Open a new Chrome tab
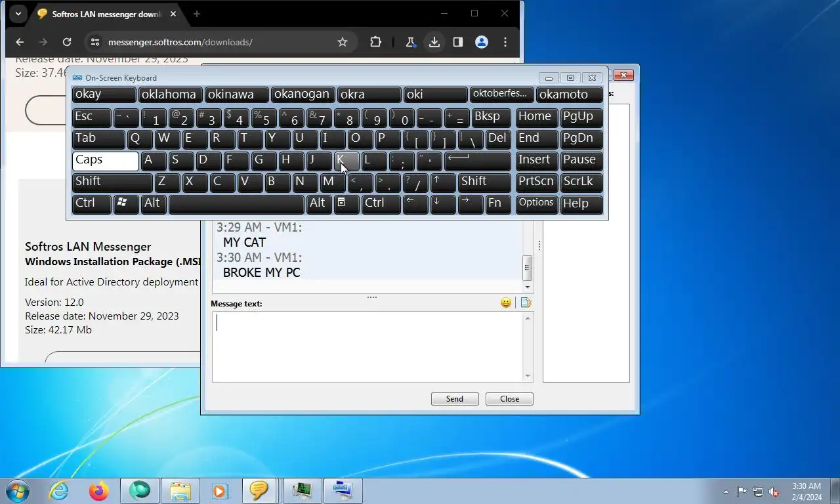This screenshot has width=840, height=504. point(196,14)
